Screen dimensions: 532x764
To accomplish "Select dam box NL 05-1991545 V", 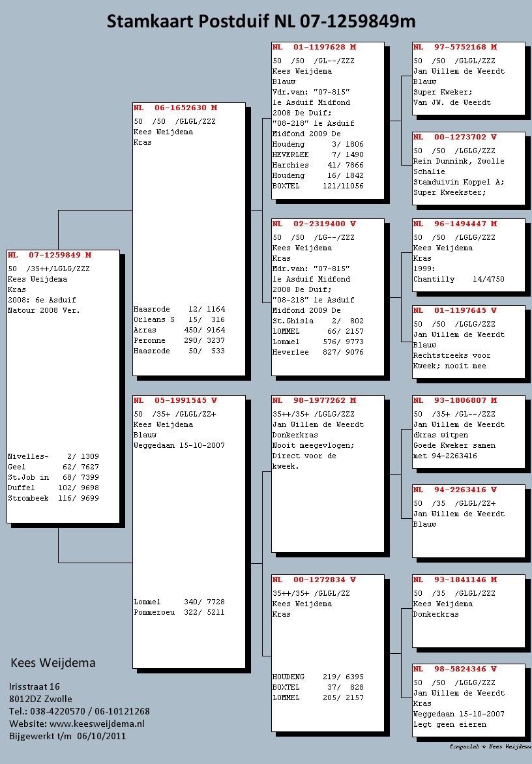I will tap(176, 400).
